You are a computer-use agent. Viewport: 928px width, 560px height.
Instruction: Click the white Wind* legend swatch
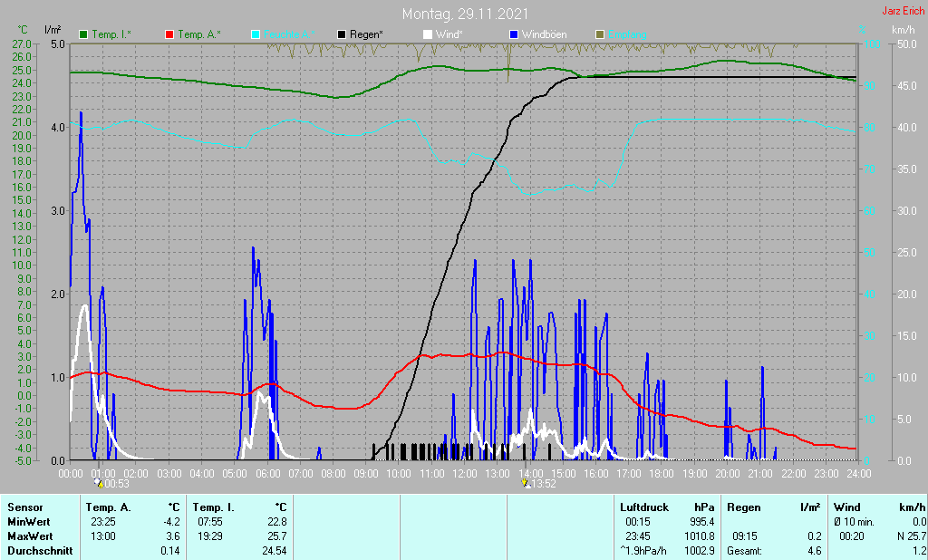tap(428, 34)
